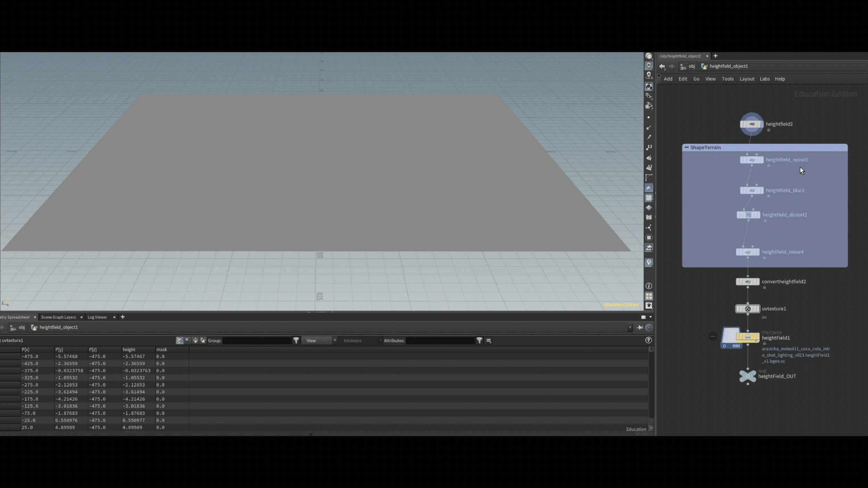This screenshot has height=488, width=868.
Task: Click the Group input field
Action: click(x=257, y=340)
